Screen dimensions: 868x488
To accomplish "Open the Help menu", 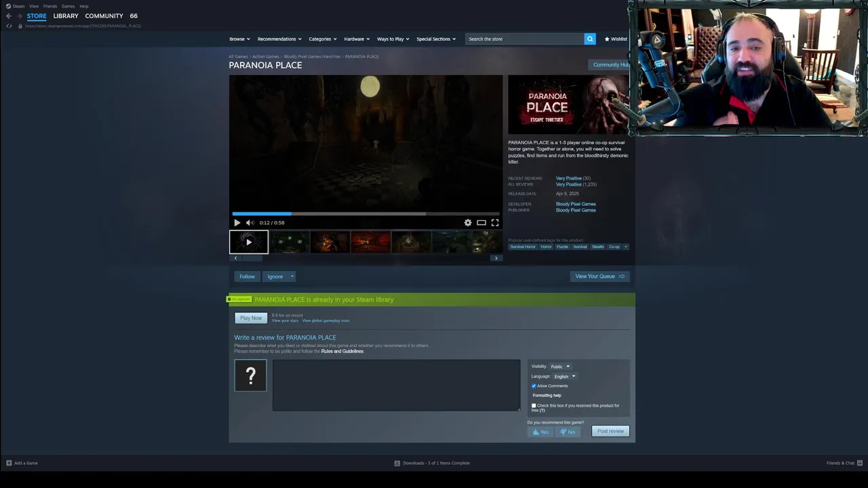I will click(x=84, y=6).
